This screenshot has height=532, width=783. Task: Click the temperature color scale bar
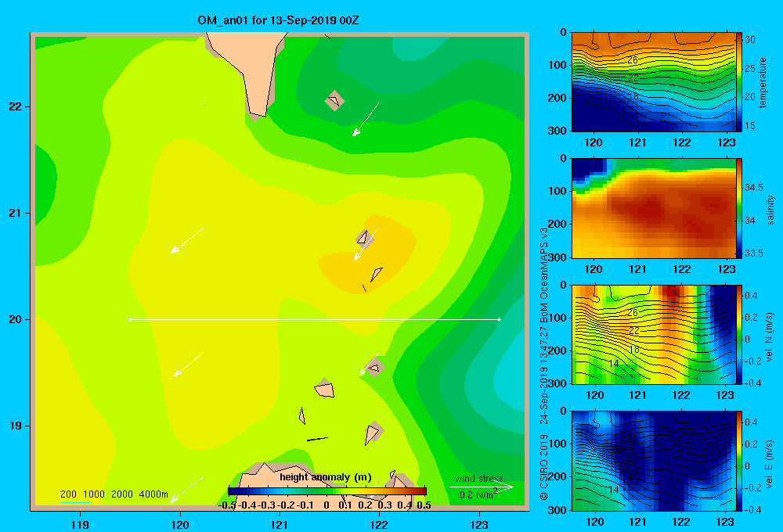coord(739,82)
